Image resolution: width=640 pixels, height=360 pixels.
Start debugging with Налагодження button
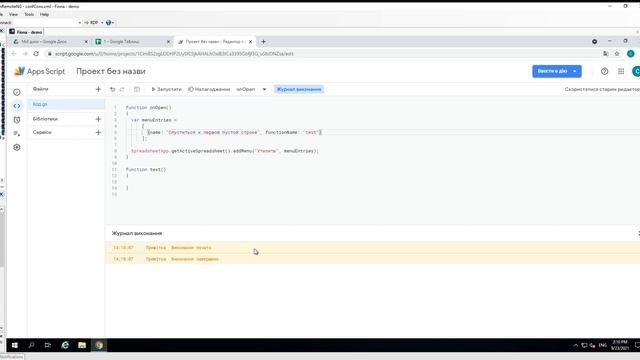coord(209,89)
